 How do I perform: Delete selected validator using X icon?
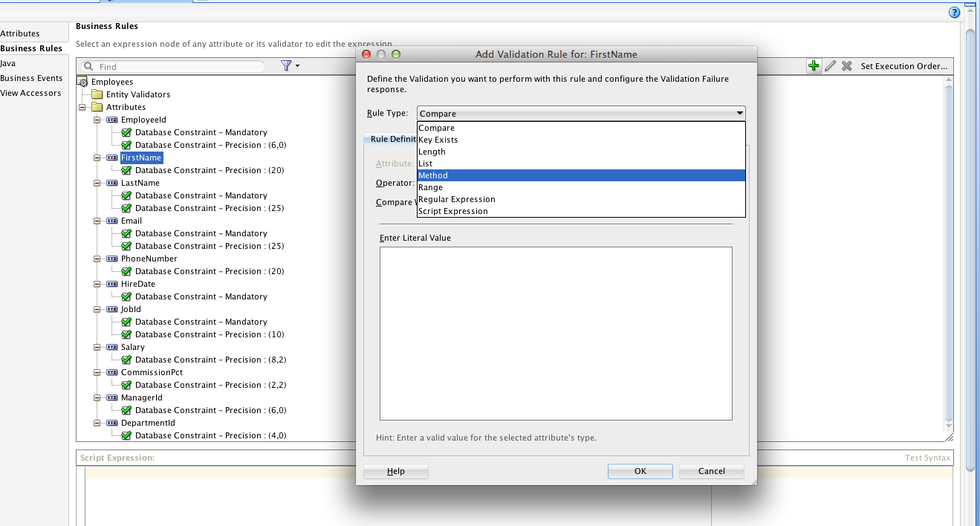point(847,65)
